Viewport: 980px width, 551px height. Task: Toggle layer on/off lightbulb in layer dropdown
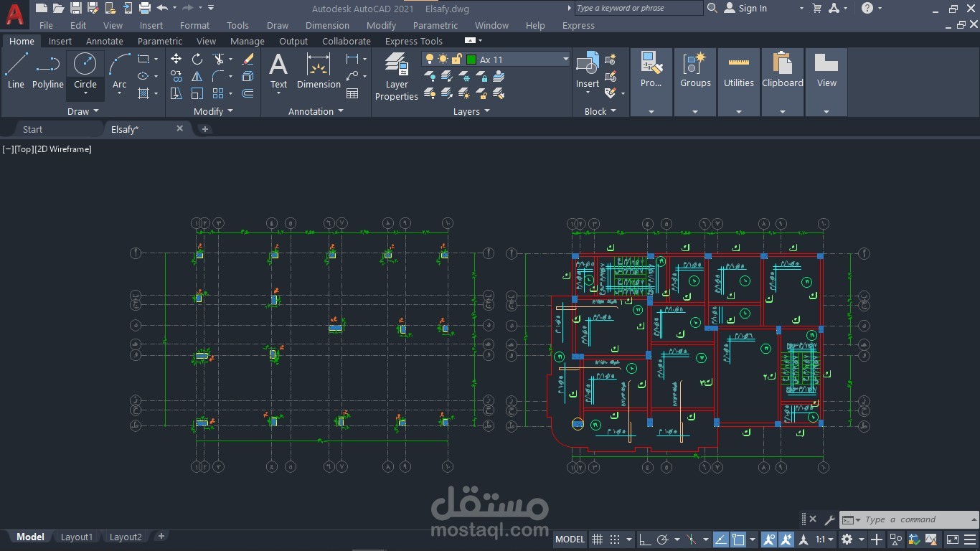[x=430, y=60]
